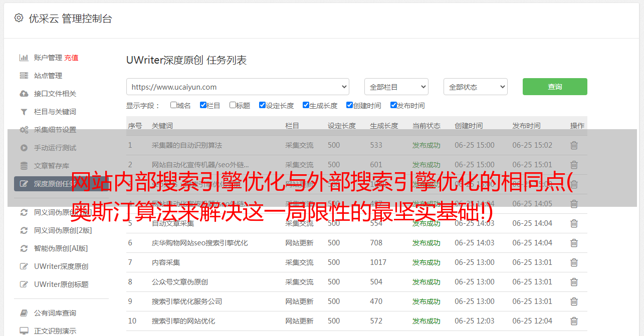Delete the 采集器的自动识别算法 task with trash icon
The image size is (644, 336).
pyautogui.click(x=574, y=145)
